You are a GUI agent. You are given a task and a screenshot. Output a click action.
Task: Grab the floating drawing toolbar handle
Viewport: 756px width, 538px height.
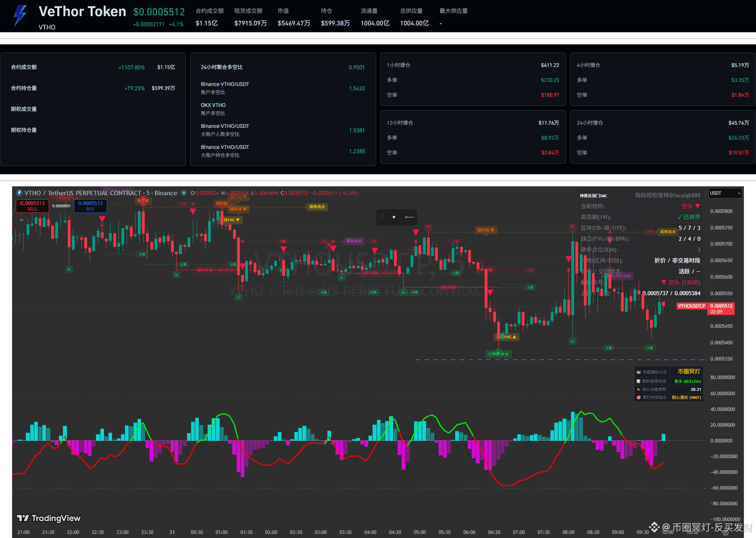pyautogui.click(x=381, y=217)
